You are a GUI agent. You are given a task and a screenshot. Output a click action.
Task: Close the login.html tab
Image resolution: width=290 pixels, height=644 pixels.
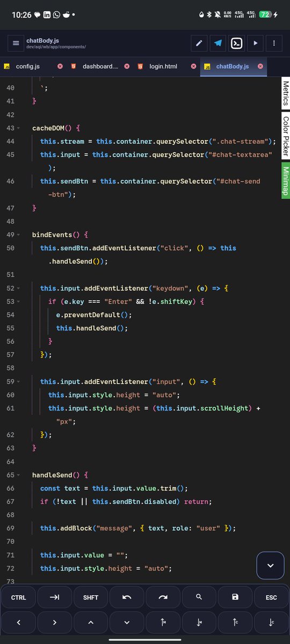[193, 67]
